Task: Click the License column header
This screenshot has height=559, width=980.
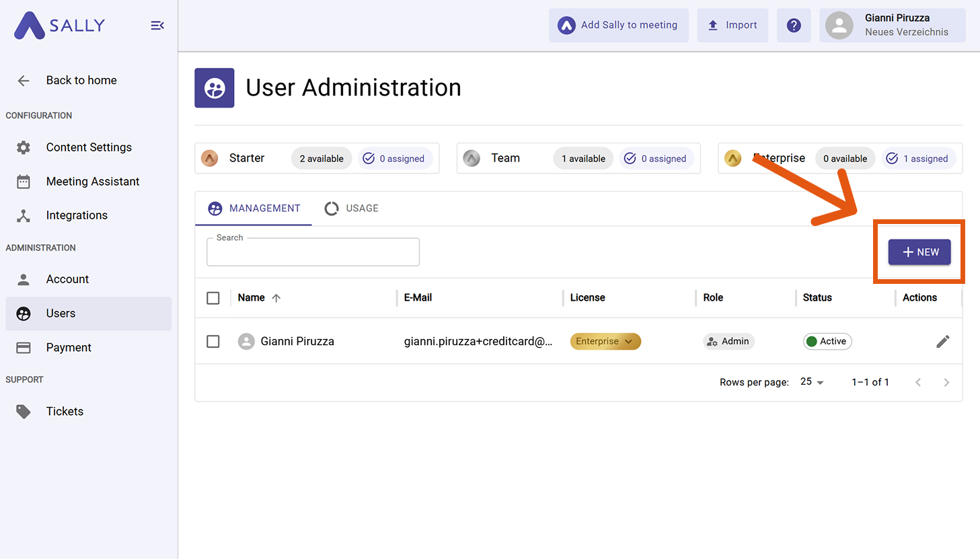Action: click(x=588, y=298)
